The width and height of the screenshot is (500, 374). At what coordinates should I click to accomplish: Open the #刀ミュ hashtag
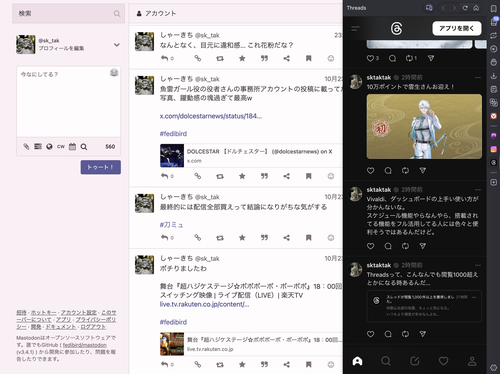coord(172,225)
